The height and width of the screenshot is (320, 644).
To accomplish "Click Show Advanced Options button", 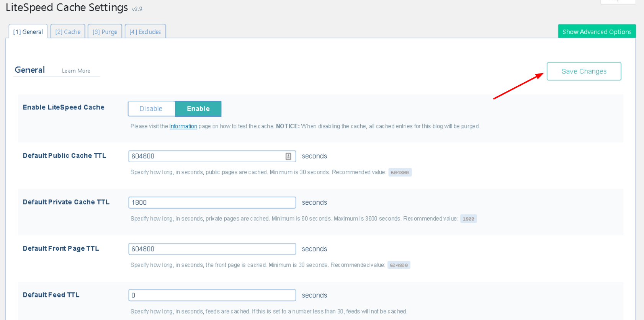I will 597,31.
